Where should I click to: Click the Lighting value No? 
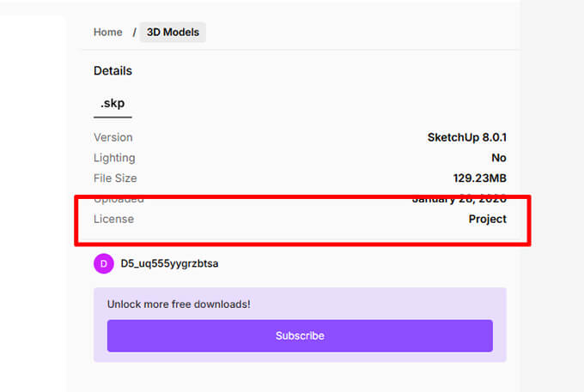[x=498, y=158]
